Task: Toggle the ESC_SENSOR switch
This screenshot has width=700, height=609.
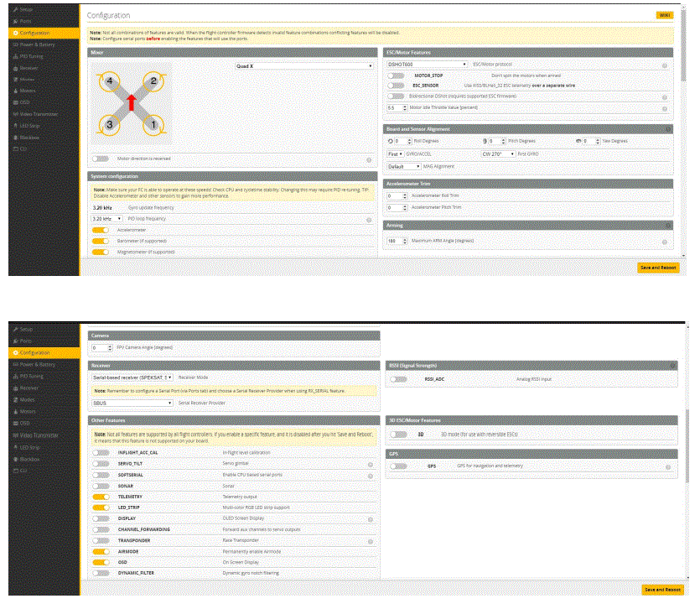Action: pyautogui.click(x=396, y=86)
